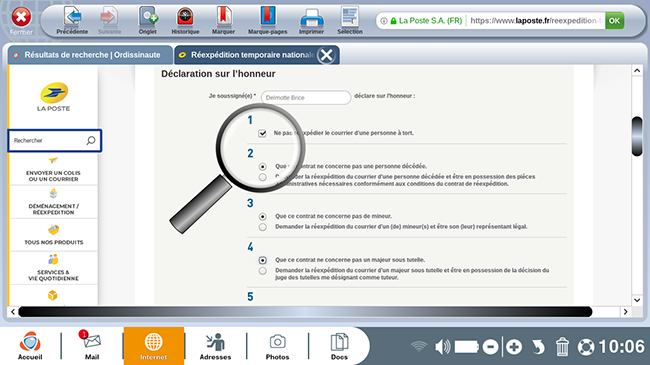650x365 pixels.
Task: Open Envoyer un colis ou un courrier
Action: click(x=53, y=170)
